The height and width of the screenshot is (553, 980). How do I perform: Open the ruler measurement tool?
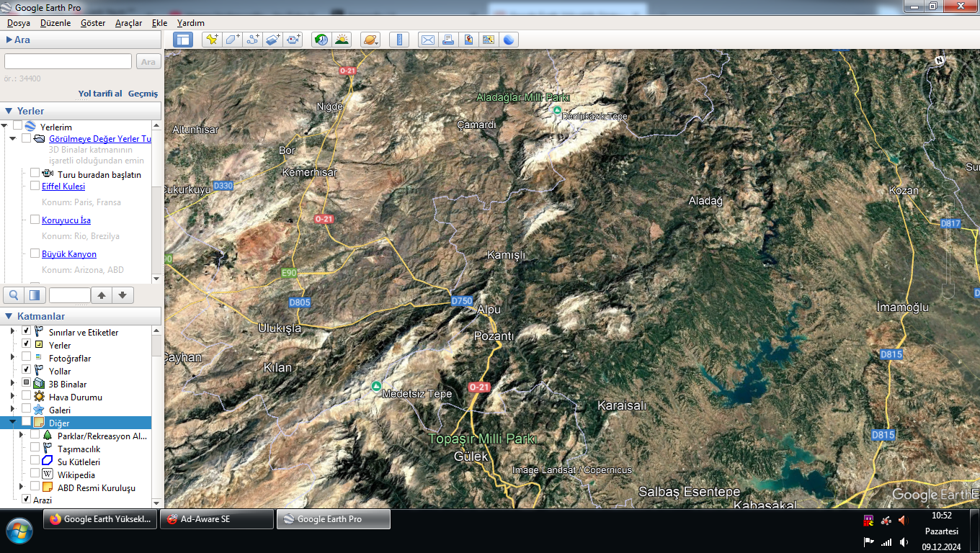[398, 40]
